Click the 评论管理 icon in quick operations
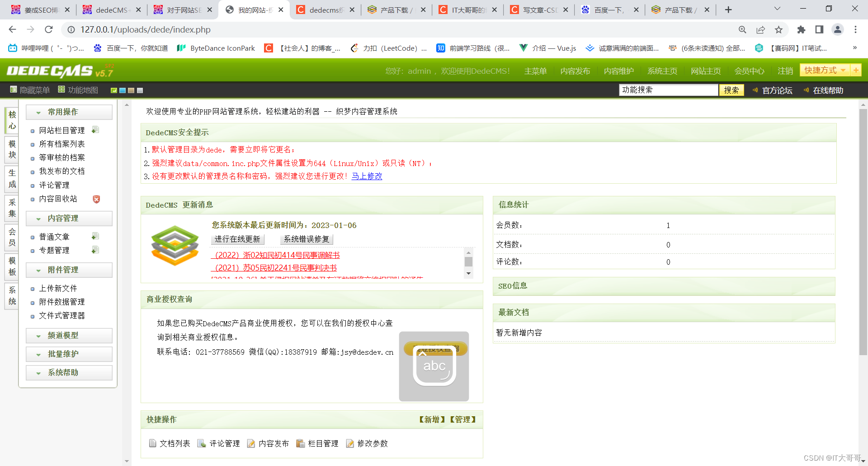 pyautogui.click(x=202, y=443)
